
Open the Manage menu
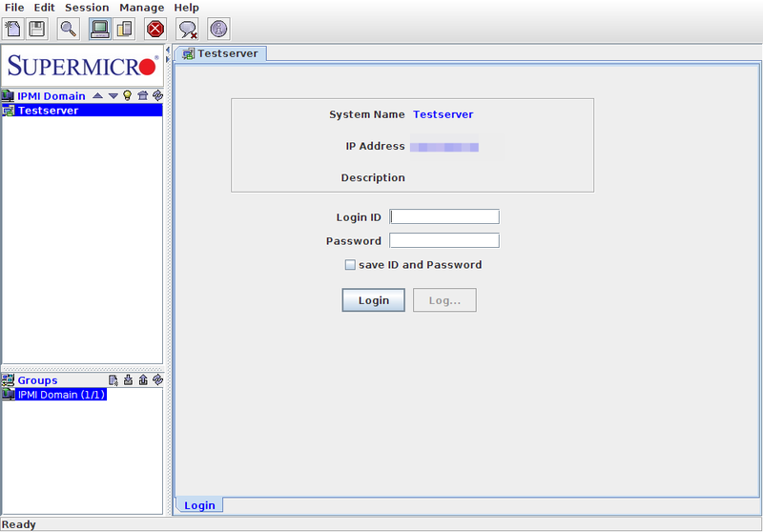pos(141,8)
